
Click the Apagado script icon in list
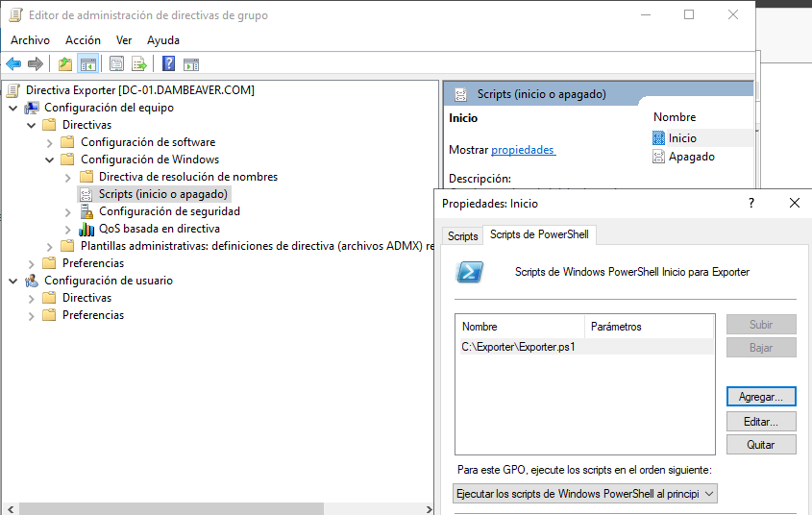(658, 157)
